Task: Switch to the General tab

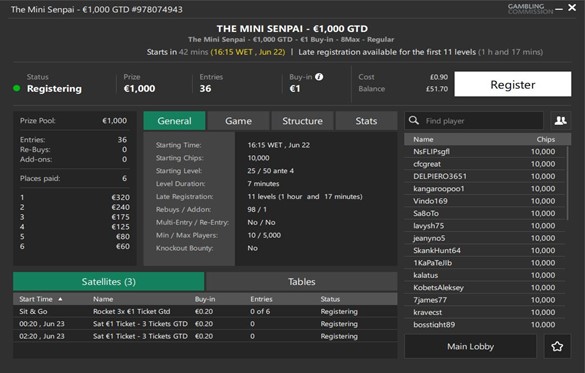Action: 174,121
